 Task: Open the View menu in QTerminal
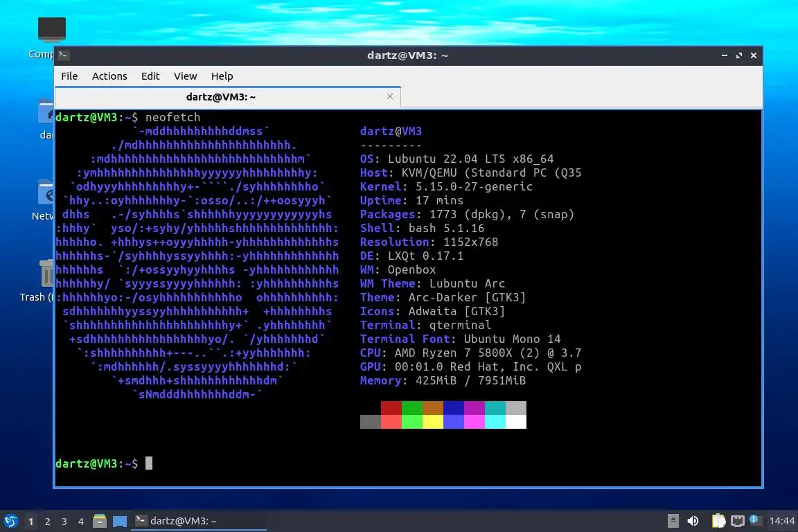185,76
